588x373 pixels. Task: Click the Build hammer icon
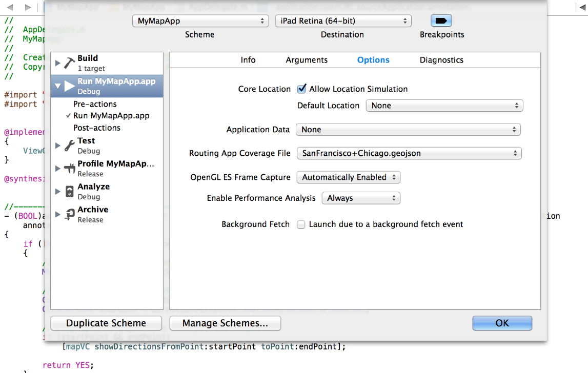(69, 63)
